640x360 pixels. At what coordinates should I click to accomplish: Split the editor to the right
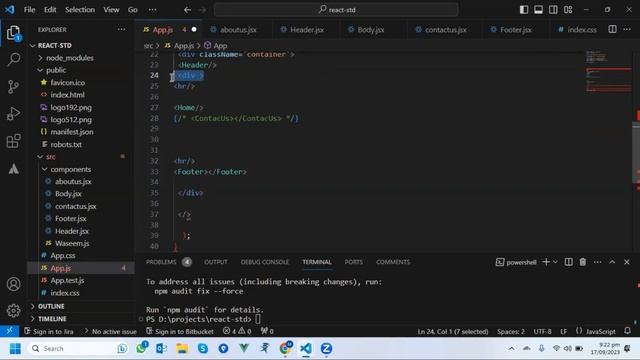pos(612,29)
